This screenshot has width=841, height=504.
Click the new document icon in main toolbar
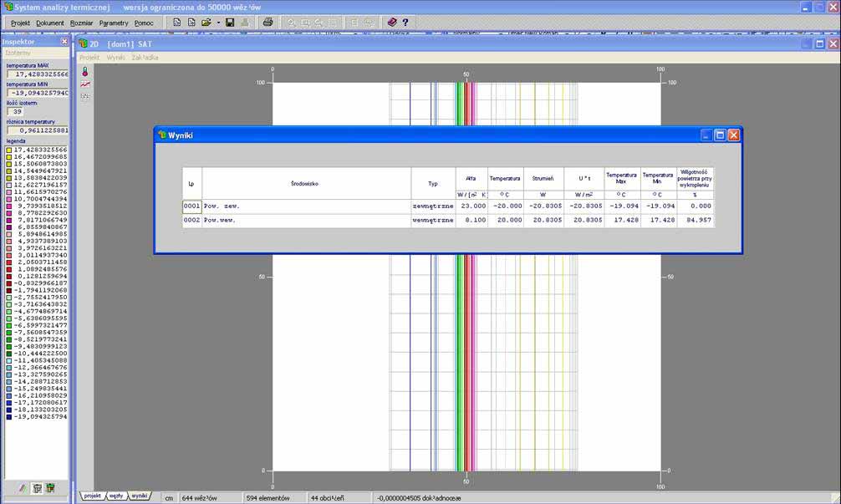click(x=177, y=23)
